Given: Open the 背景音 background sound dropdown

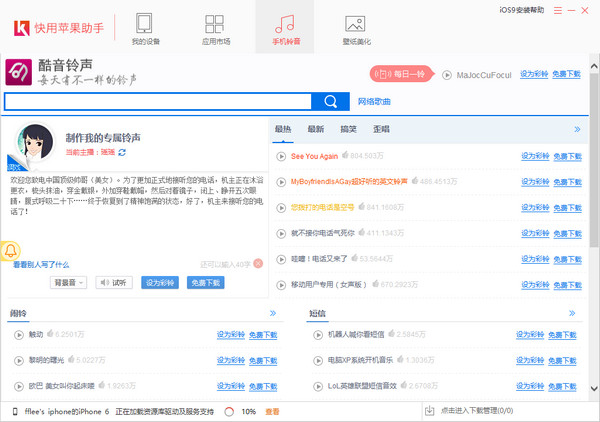Looking at the screenshot, I should (69, 282).
